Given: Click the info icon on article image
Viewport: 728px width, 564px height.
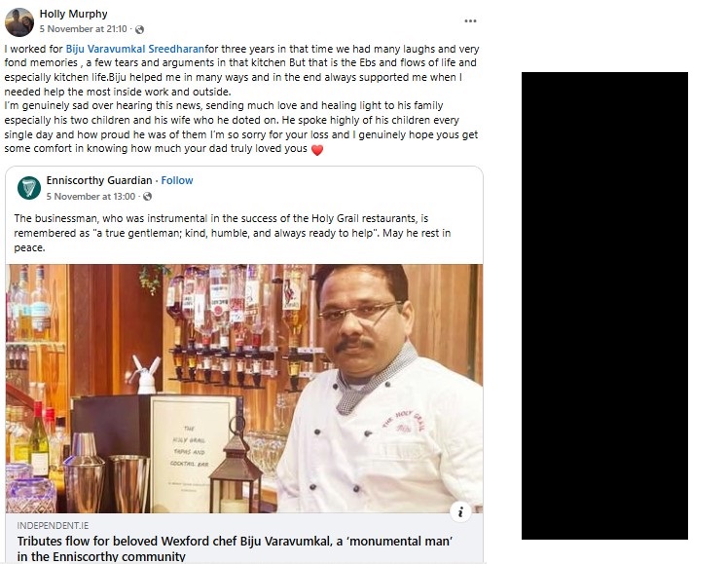Looking at the screenshot, I should click(460, 512).
